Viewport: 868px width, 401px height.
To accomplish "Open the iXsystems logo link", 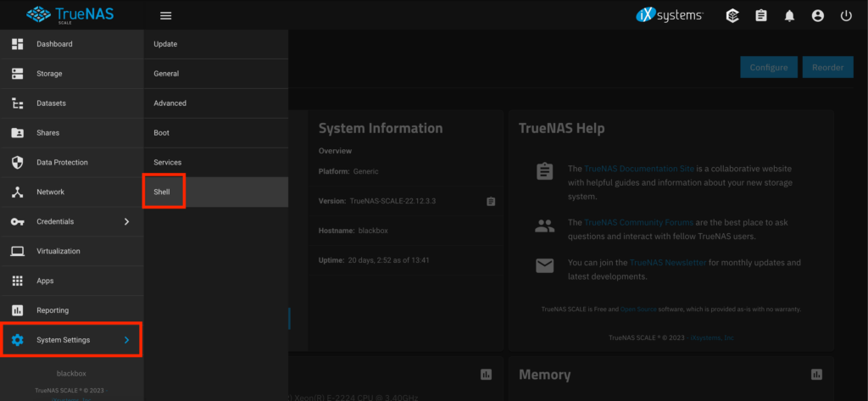I will 670,16.
